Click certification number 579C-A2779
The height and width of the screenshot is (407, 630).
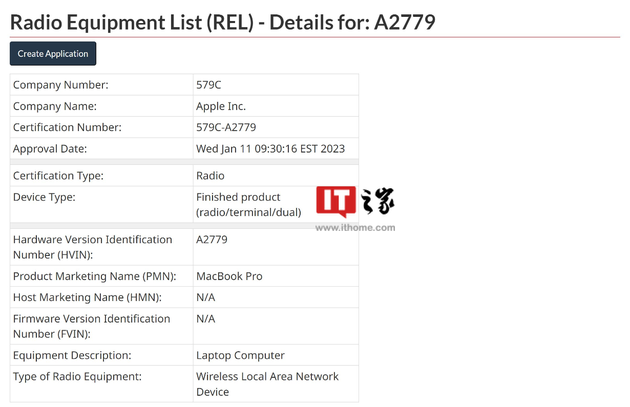coord(226,127)
